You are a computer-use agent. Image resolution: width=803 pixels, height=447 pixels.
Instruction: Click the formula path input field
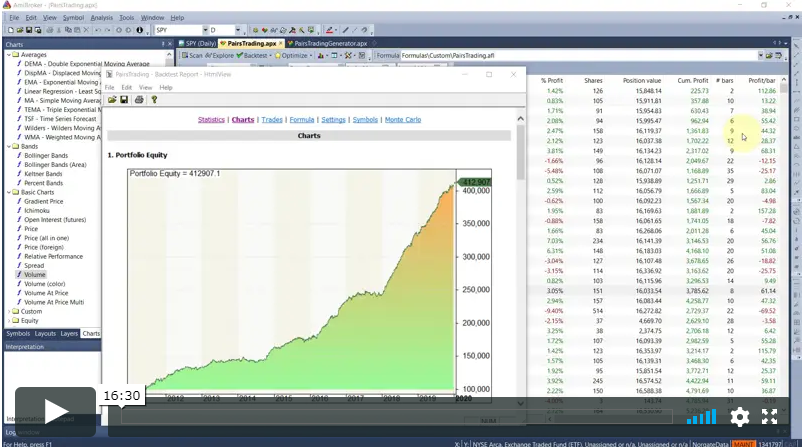tap(579, 55)
